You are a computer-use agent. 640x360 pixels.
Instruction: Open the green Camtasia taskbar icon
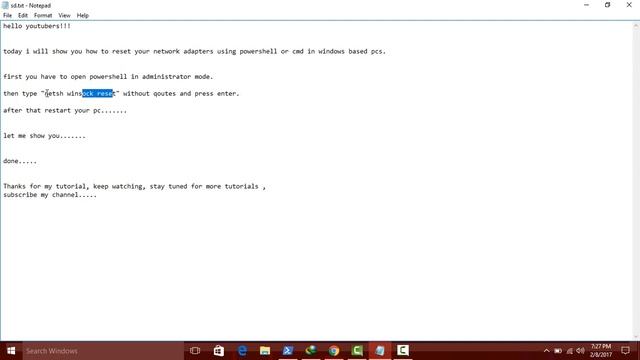point(357,351)
